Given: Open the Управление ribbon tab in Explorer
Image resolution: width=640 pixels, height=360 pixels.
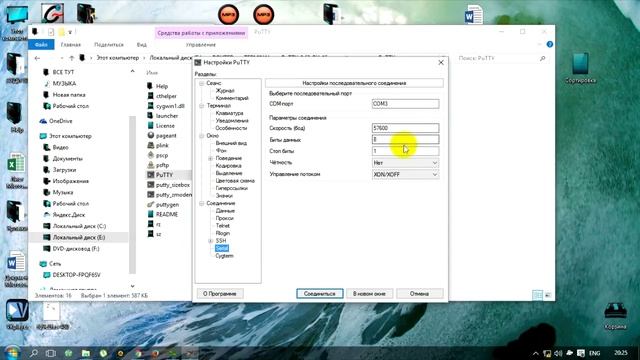Looking at the screenshot, I should pyautogui.click(x=201, y=44).
